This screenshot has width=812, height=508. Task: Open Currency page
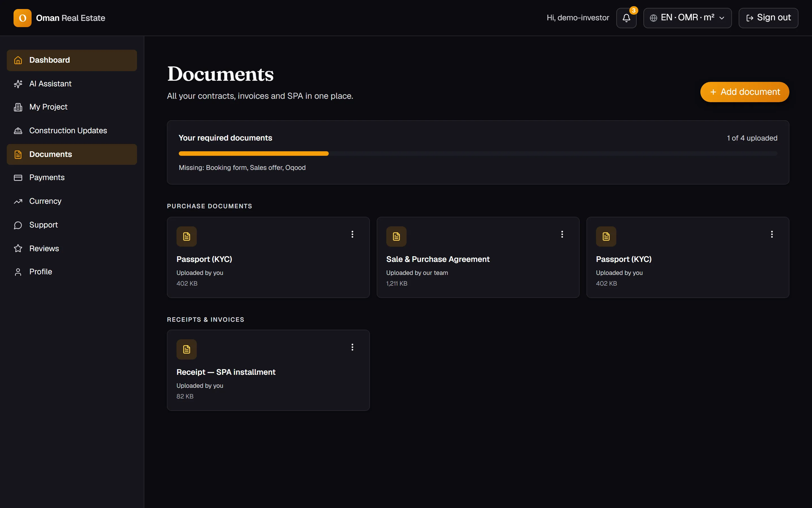point(72,201)
